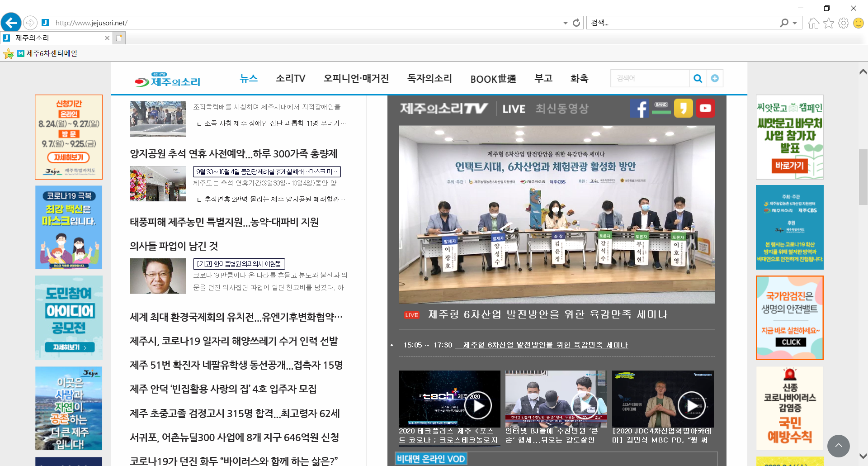The width and height of the screenshot is (868, 466).
Task: Open the BAND social icon
Action: click(x=661, y=108)
